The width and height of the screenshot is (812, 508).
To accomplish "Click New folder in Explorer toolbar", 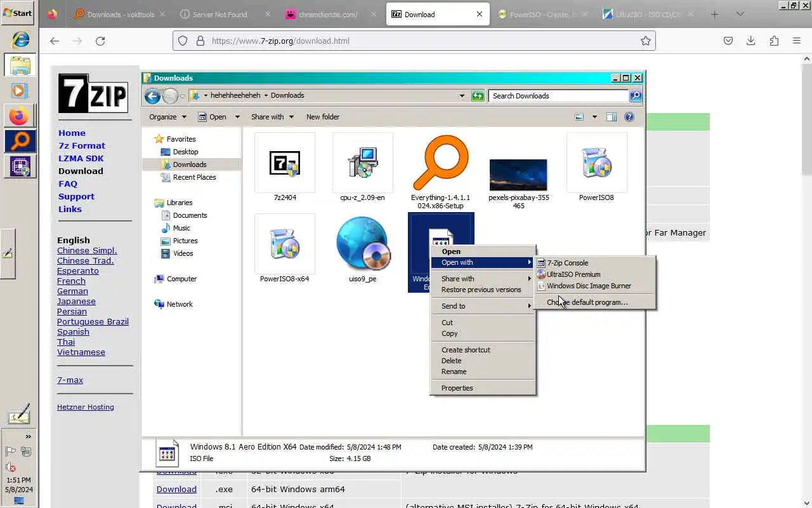I will pyautogui.click(x=323, y=117).
